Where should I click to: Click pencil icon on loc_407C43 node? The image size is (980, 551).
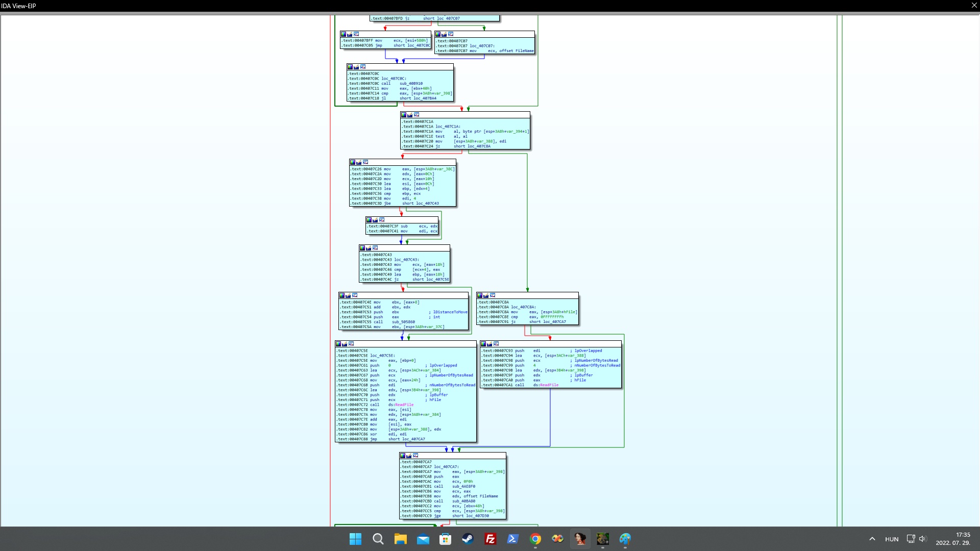369,248
